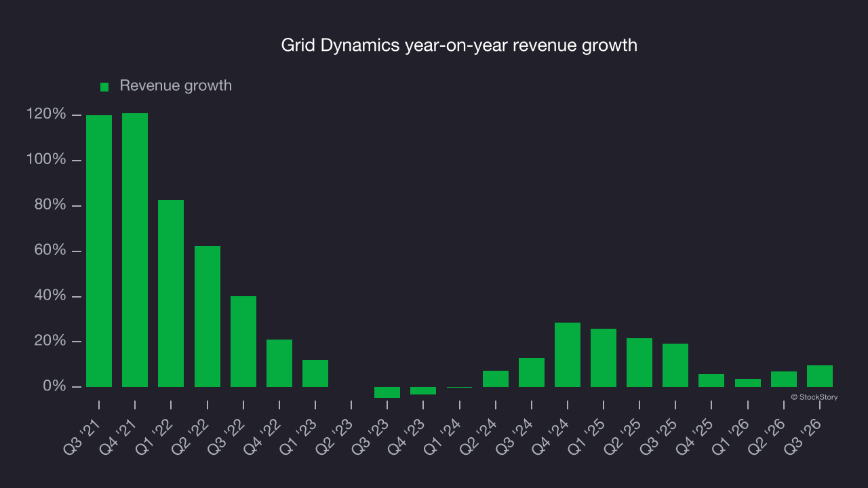
Task: Click the 60% y-axis label
Action: tap(50, 251)
